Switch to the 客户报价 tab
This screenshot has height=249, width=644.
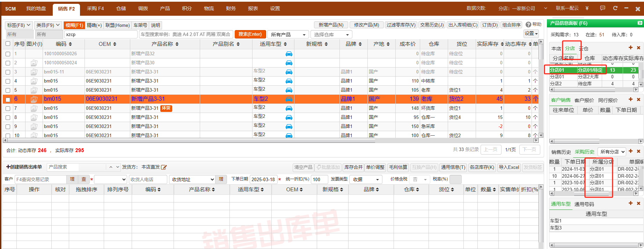coord(584,100)
